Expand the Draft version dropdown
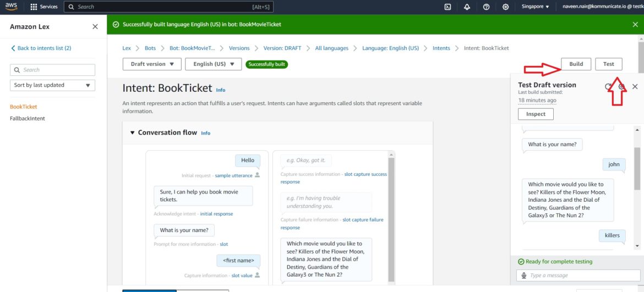This screenshot has height=292, width=644. pyautogui.click(x=152, y=64)
